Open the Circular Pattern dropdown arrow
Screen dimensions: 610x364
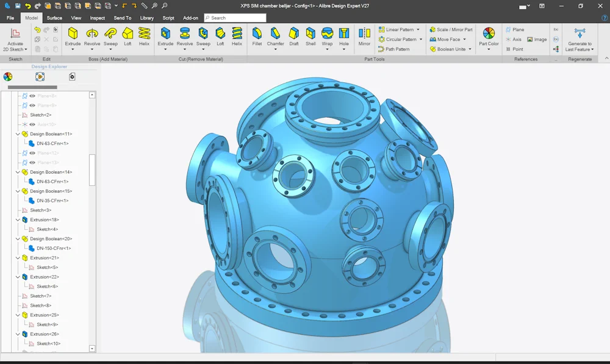coord(421,39)
